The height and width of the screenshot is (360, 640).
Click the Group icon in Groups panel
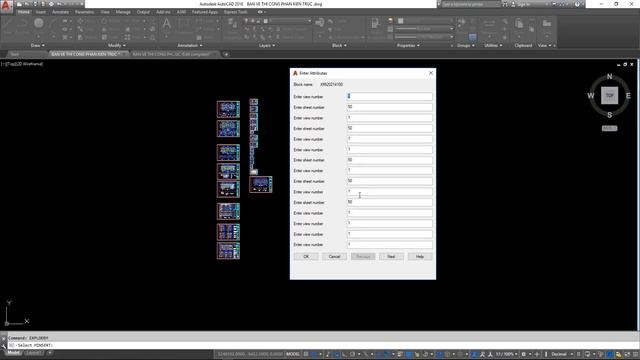click(461, 22)
